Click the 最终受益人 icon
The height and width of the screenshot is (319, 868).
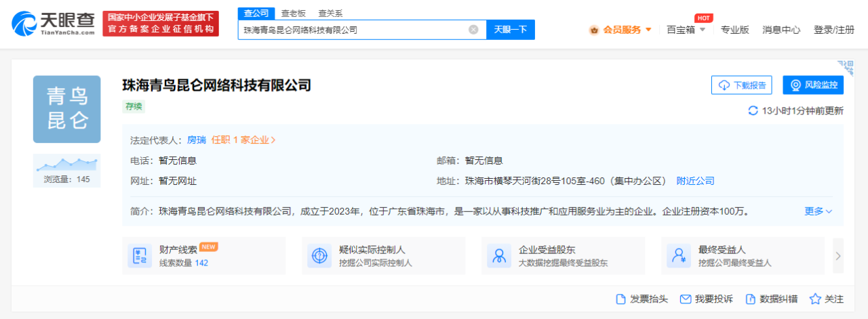679,256
